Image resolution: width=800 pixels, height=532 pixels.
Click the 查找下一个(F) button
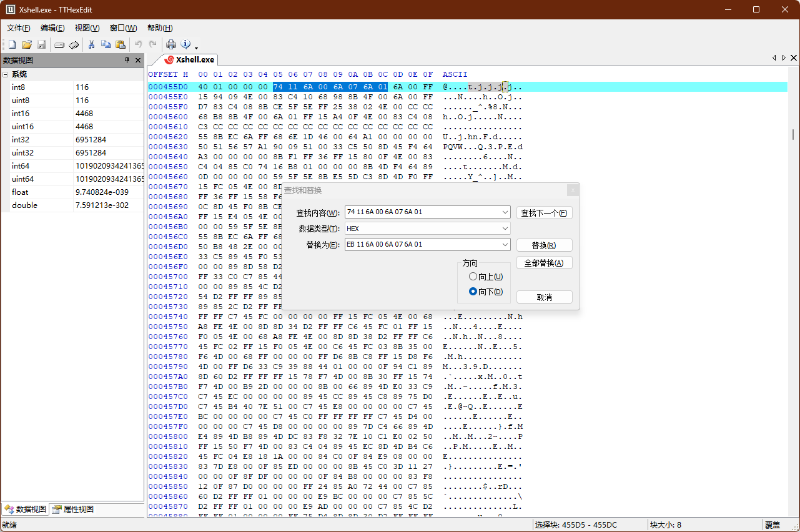[x=545, y=213]
